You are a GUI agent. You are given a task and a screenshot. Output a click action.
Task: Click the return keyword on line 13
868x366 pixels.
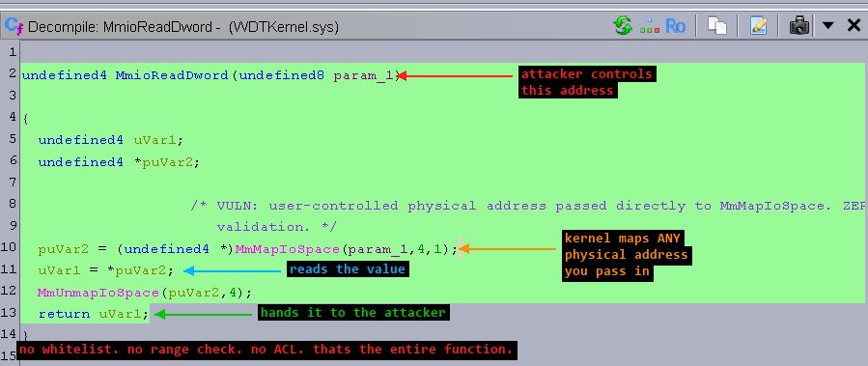coord(64,314)
